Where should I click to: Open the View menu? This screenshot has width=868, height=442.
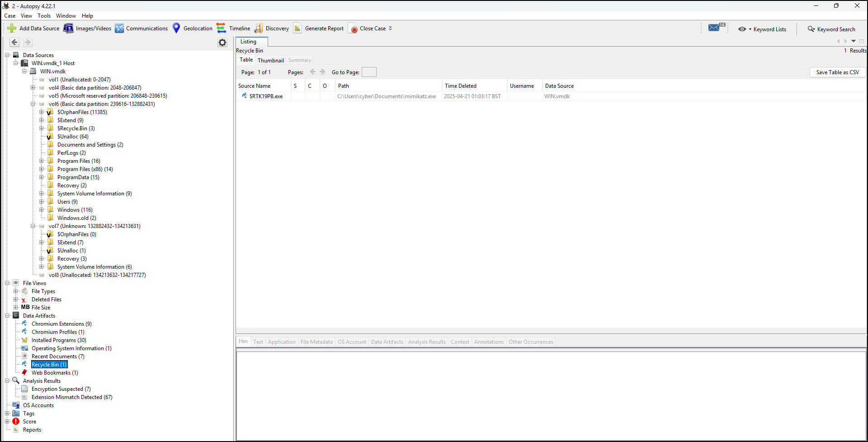[x=27, y=16]
